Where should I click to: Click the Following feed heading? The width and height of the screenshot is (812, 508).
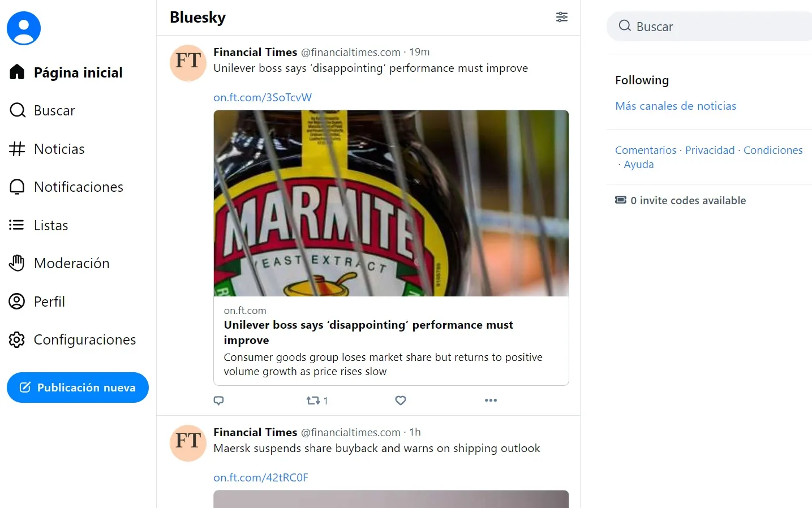642,80
